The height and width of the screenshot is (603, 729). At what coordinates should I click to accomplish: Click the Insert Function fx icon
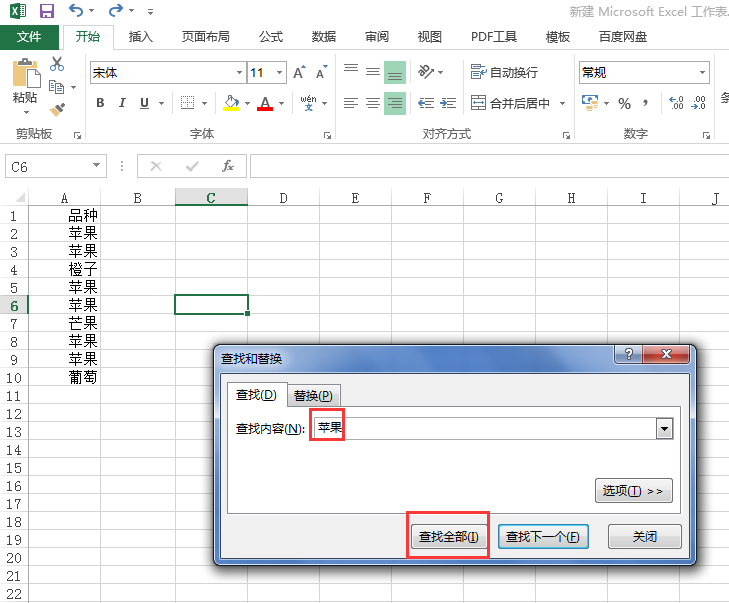(x=227, y=166)
